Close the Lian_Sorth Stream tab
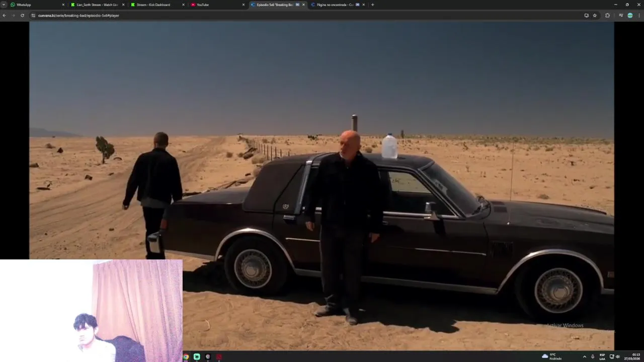Screen dimensions: 644x362 [x=123, y=5]
